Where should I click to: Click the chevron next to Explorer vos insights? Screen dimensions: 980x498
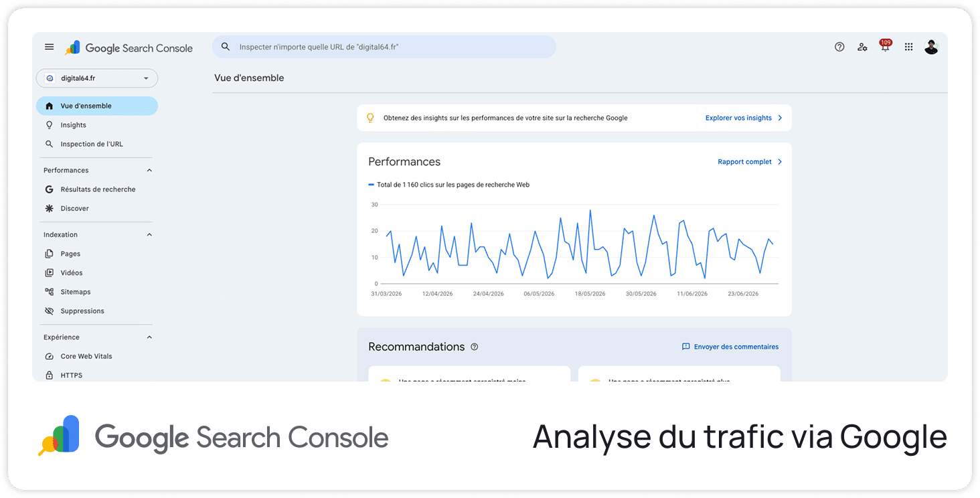[x=780, y=118]
